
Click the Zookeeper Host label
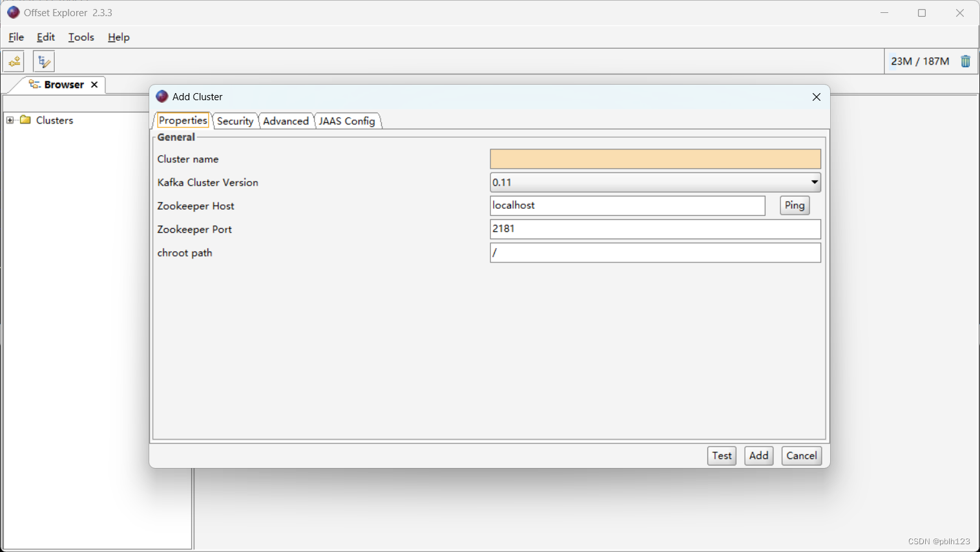pos(196,206)
